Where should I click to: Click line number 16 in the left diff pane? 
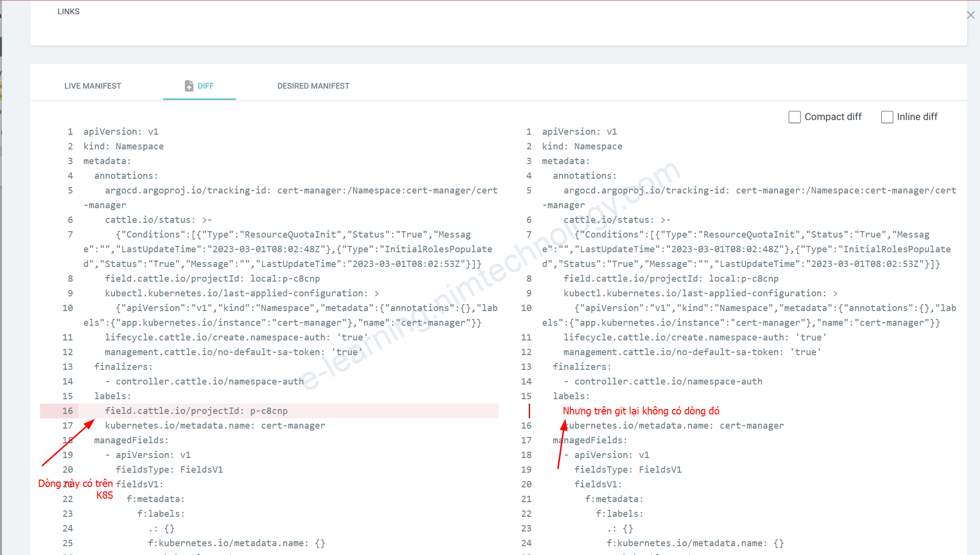tap(68, 411)
